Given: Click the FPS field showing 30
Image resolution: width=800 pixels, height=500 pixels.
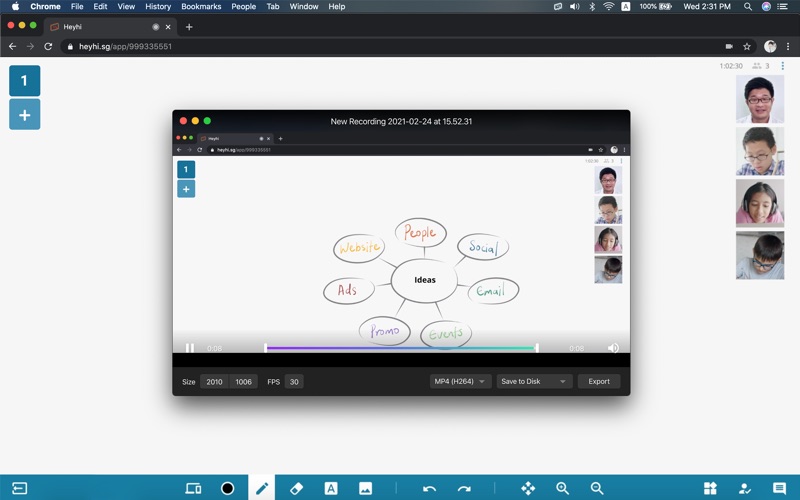Looking at the screenshot, I should [294, 382].
